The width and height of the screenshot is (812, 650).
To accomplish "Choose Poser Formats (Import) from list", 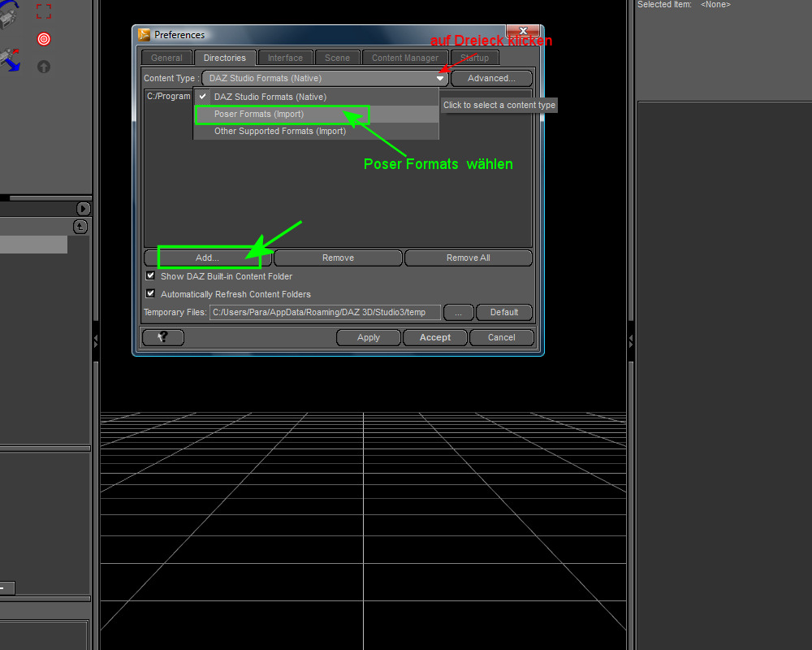I will 317,114.
